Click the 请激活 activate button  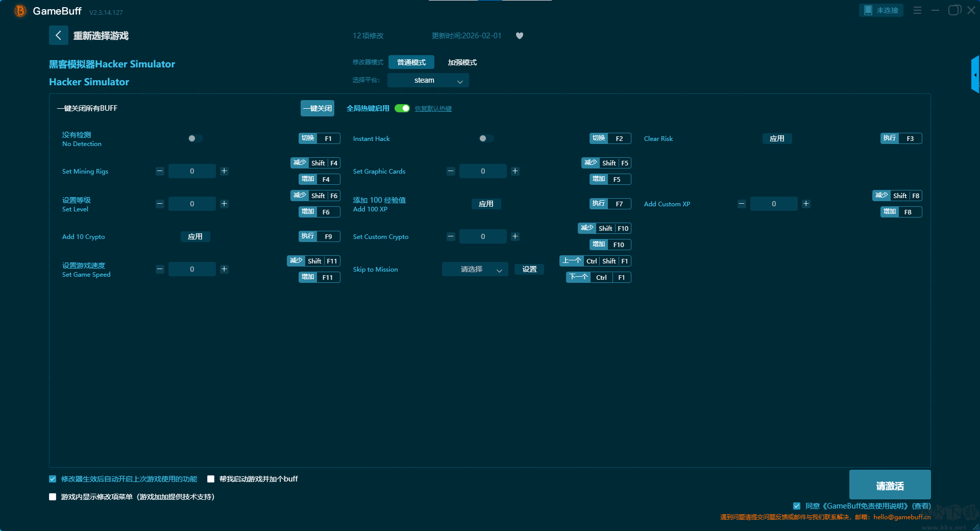890,485
